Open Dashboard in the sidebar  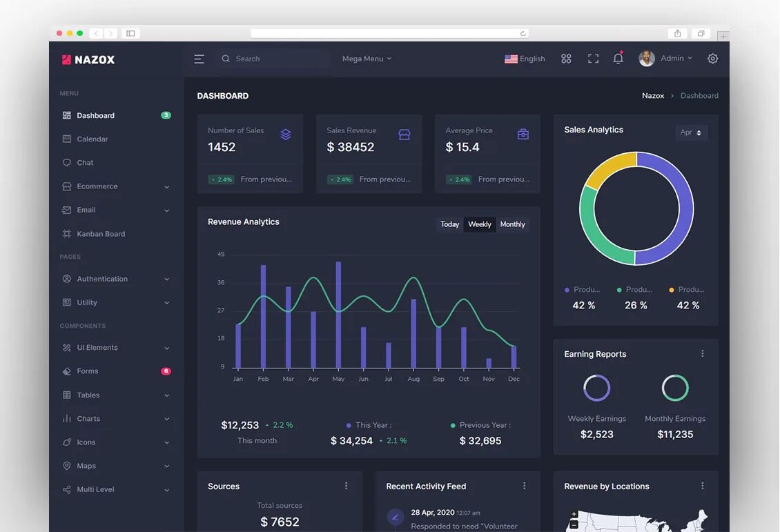[x=115, y=115]
